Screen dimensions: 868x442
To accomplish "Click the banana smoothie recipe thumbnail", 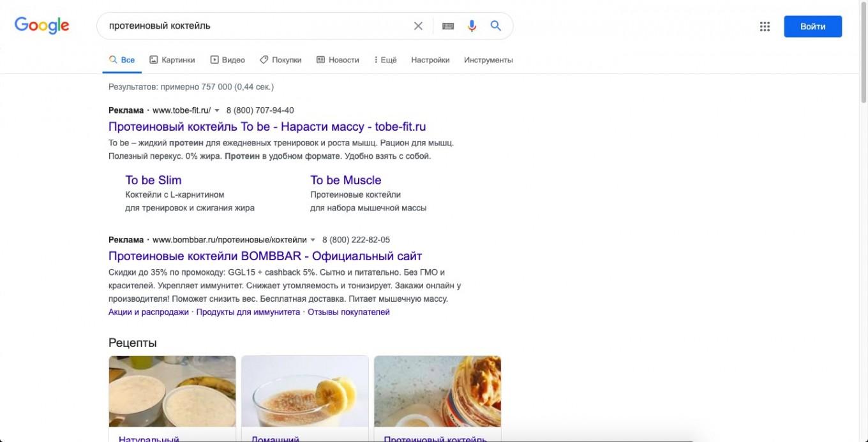I will tap(304, 391).
